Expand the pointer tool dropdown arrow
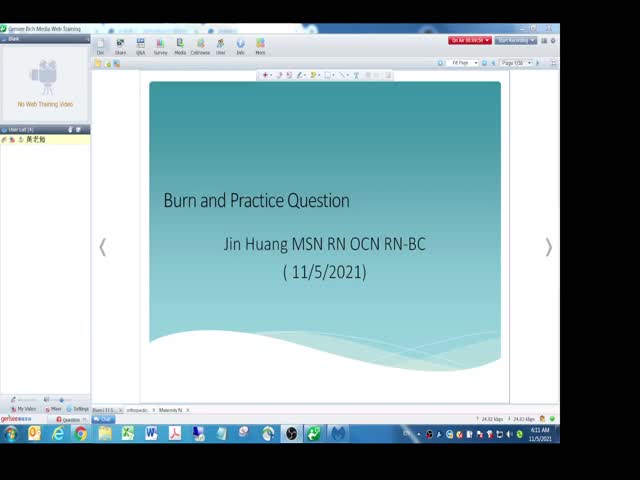 click(x=271, y=75)
